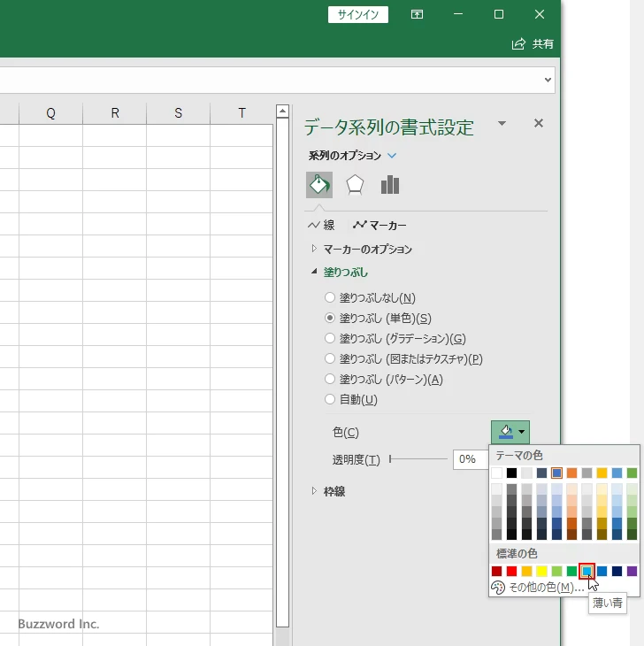Close the データ系列の書式設定 pane
This screenshot has height=646, width=644.
pos(538,123)
